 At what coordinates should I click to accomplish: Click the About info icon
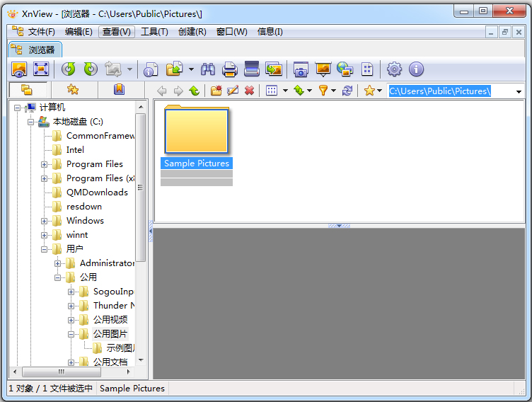pos(416,69)
